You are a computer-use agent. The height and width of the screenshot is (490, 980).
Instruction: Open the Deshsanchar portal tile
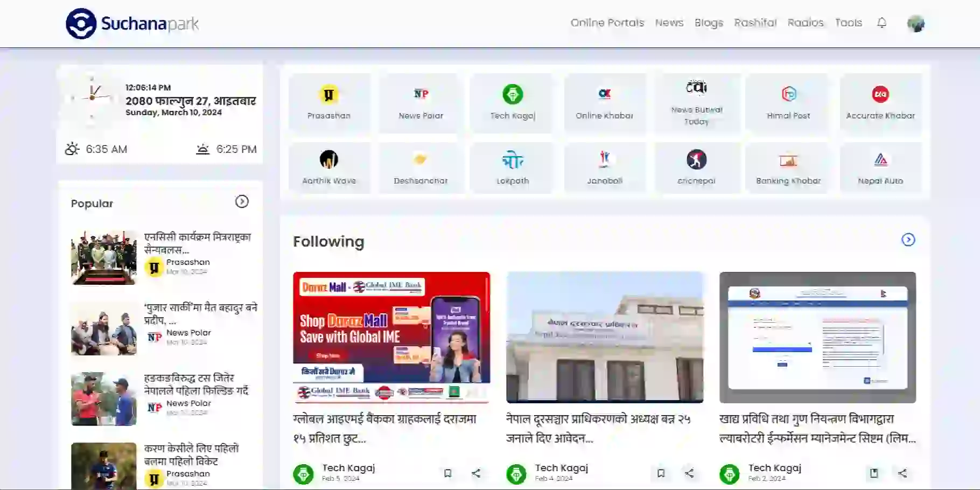click(421, 168)
